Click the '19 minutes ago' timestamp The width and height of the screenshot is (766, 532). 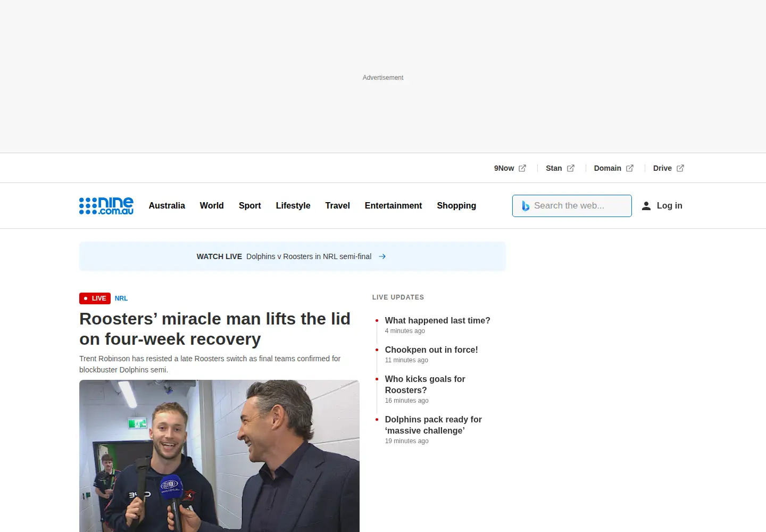tap(406, 441)
